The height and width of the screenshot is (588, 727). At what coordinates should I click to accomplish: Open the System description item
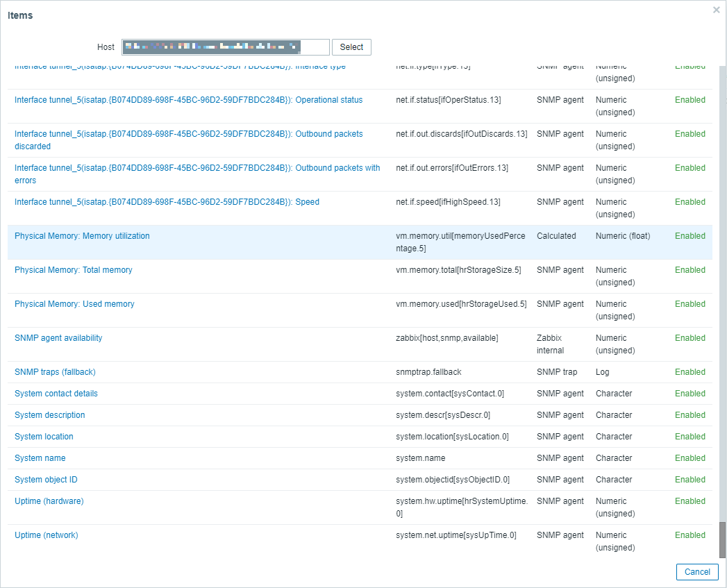click(x=49, y=414)
